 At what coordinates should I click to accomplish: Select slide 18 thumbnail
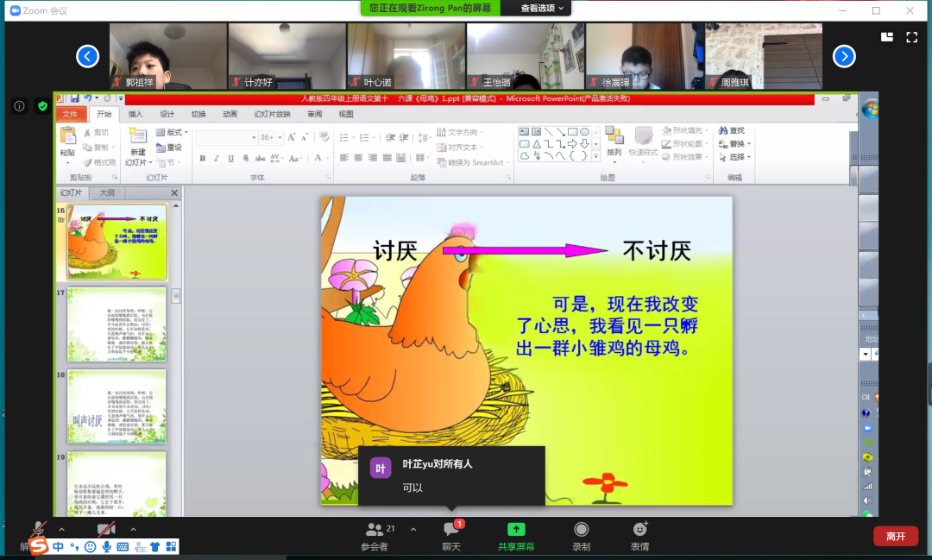(x=116, y=406)
